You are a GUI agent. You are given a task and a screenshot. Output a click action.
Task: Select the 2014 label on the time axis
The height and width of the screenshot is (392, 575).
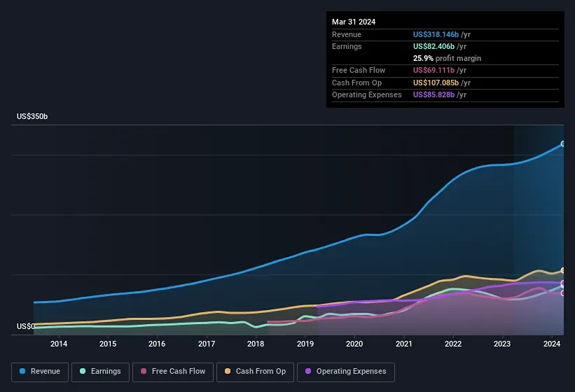(59, 344)
